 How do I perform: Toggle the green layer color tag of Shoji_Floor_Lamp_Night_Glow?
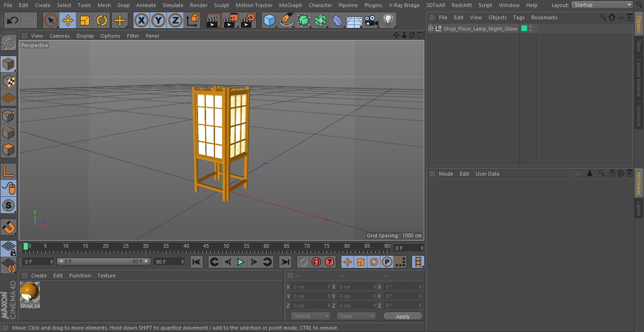click(x=524, y=29)
